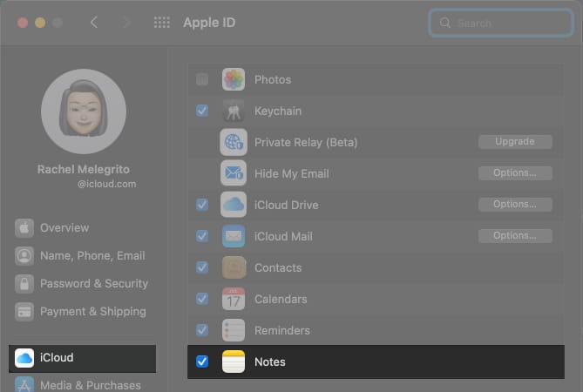
Task: Open the Overview section
Action: point(82,227)
